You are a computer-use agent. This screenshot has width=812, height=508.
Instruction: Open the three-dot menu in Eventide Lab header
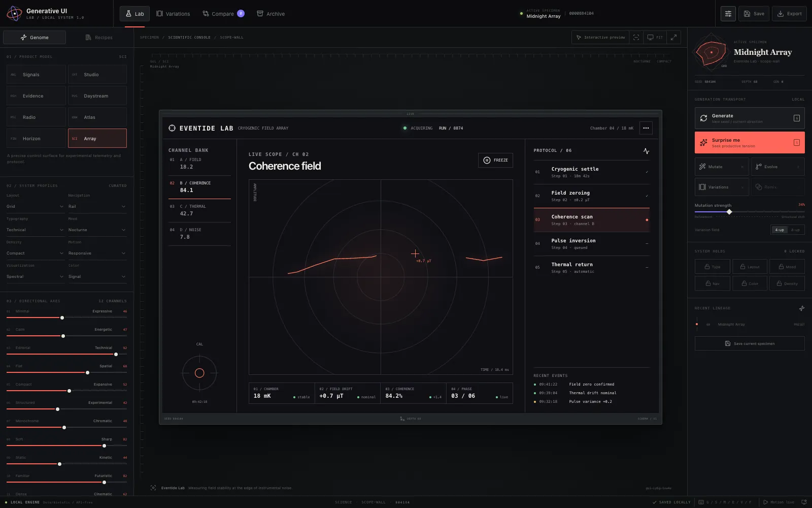pos(646,128)
